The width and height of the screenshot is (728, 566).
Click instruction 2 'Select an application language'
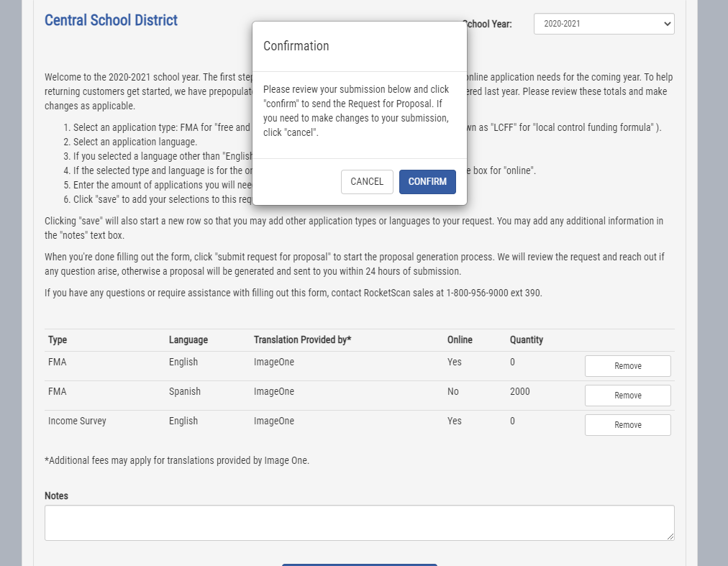[135, 142]
